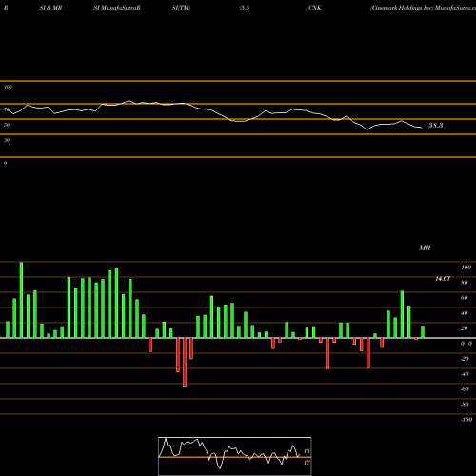The image size is (476, 476).
Task: Click the 'SI(TM)' header label
Action: [181, 8]
